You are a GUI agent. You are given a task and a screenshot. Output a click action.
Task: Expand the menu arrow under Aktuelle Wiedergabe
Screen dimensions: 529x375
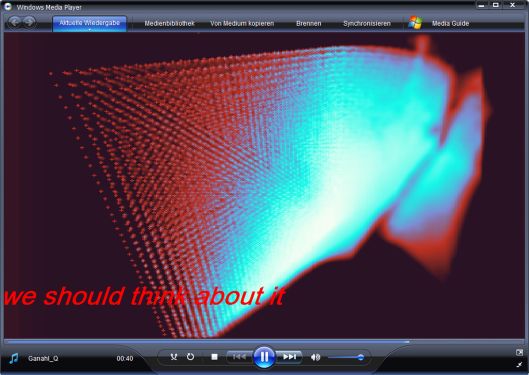pyautogui.click(x=90, y=30)
